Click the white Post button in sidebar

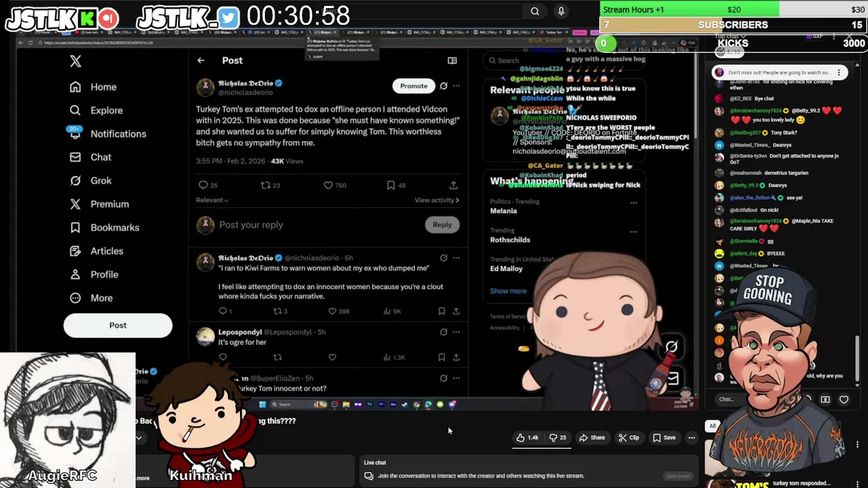click(x=118, y=325)
